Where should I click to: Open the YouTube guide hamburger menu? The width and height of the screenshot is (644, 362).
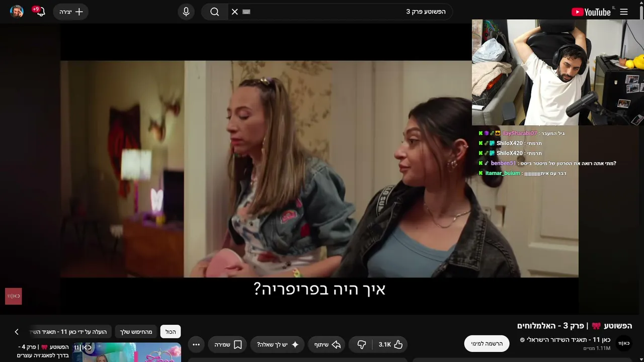click(x=624, y=12)
